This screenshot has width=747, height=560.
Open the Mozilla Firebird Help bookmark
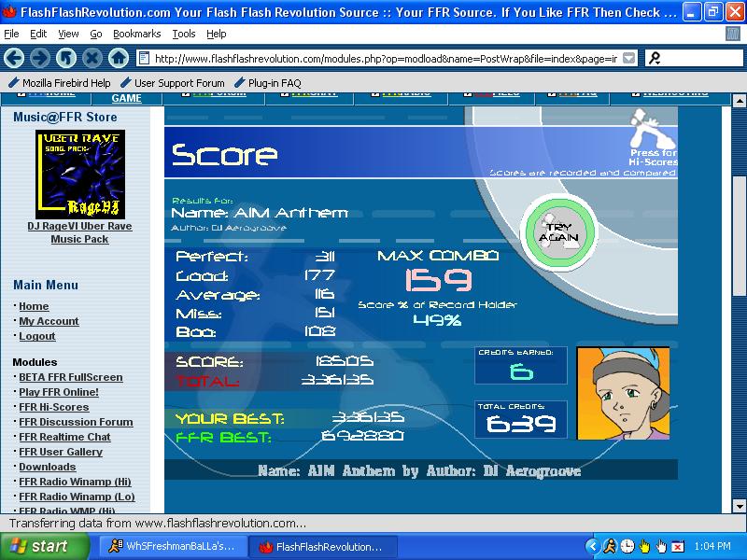pos(60,83)
